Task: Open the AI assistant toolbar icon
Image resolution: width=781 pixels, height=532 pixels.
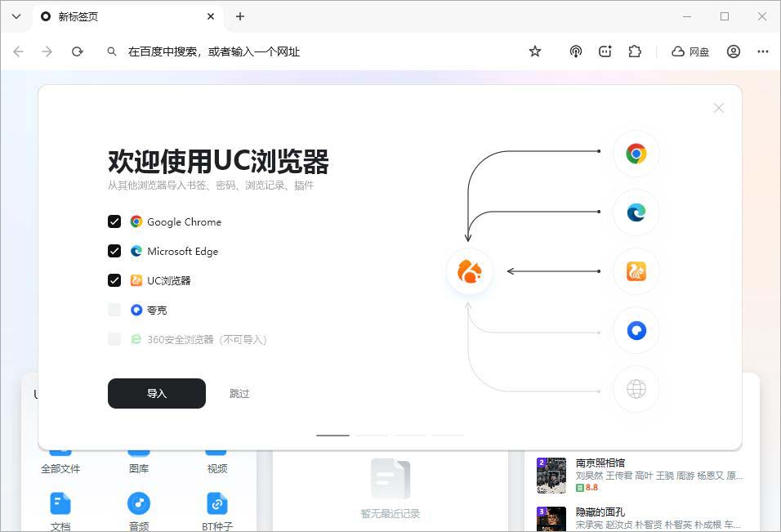Action: click(605, 51)
